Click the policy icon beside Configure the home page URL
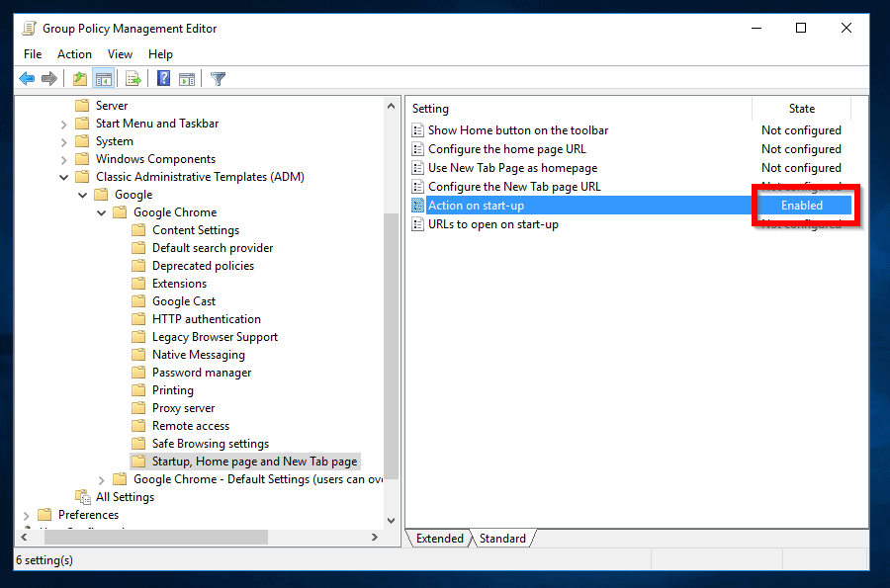 click(417, 149)
